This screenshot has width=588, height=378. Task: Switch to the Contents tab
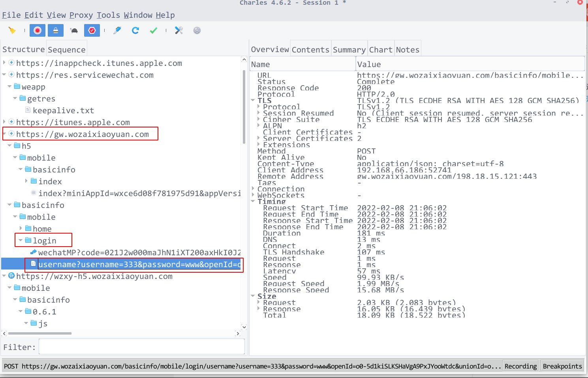click(311, 50)
